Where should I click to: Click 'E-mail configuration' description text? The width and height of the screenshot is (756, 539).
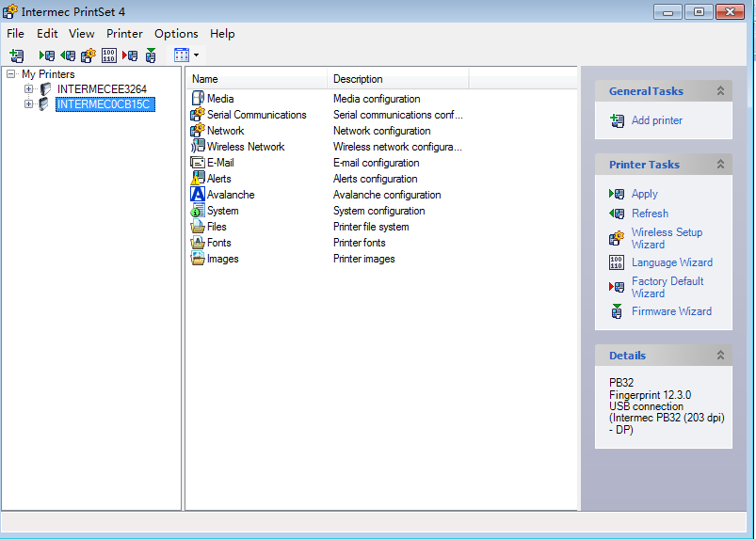(x=376, y=163)
